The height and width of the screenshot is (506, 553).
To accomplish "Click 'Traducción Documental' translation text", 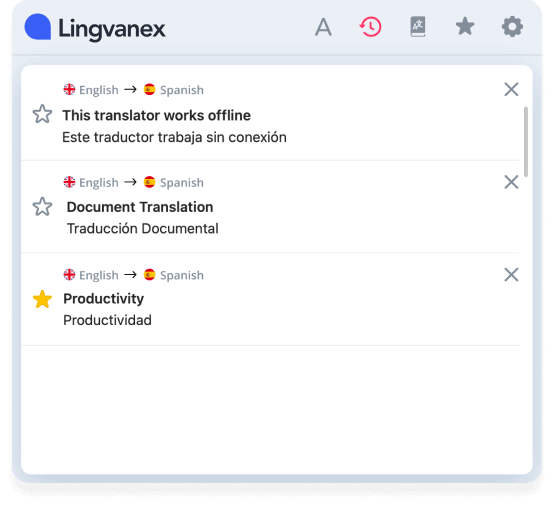I will tap(143, 228).
